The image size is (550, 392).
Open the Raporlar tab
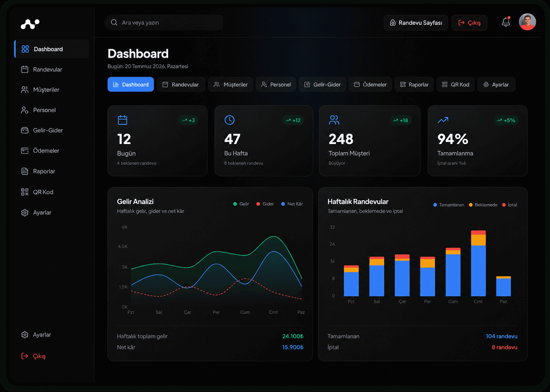point(414,84)
